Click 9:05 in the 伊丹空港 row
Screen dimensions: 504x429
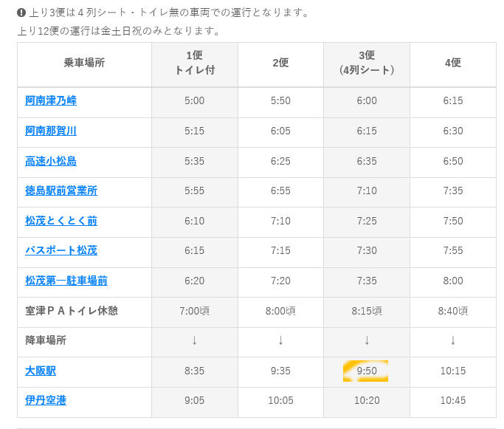coord(195,400)
